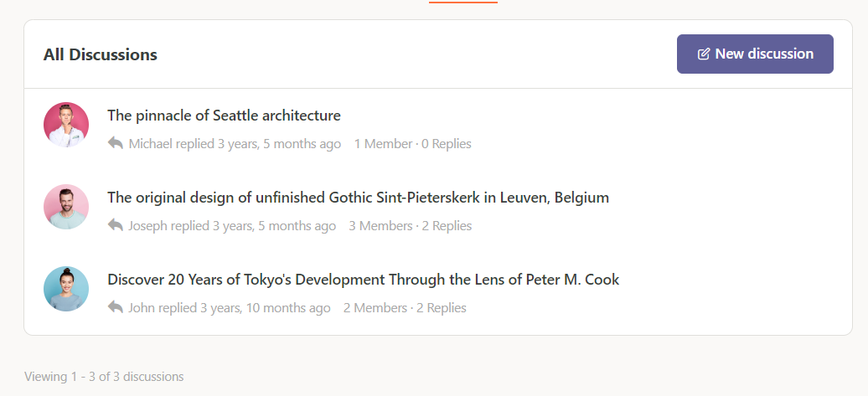Open the Gothic Sint-Pieterskerk in Leuven discussion
868x396 pixels.
pyautogui.click(x=358, y=198)
